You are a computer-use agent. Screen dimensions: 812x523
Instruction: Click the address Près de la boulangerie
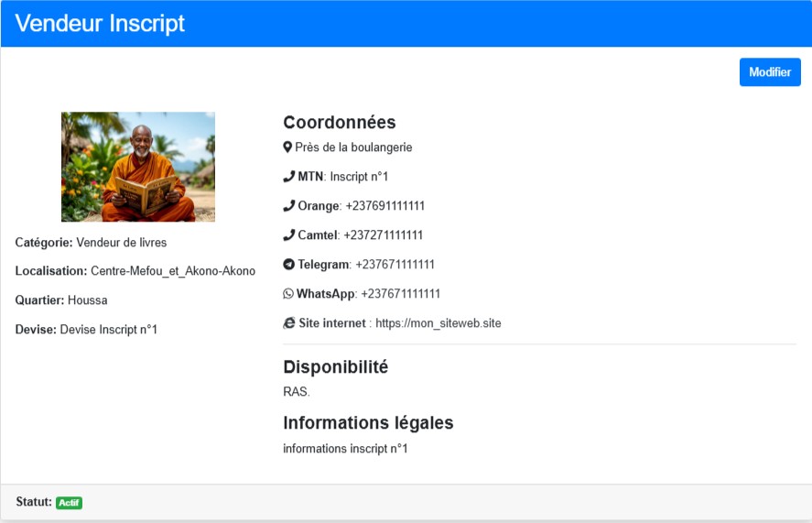353,147
